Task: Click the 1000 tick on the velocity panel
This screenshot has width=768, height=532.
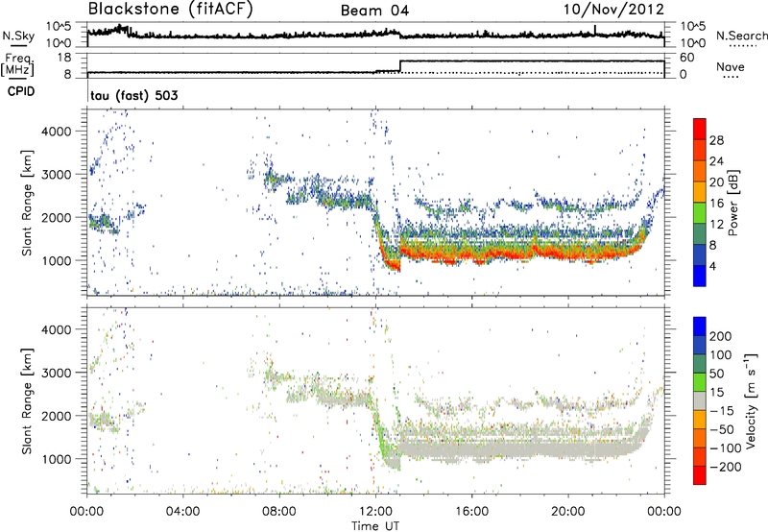Action: click(56, 459)
